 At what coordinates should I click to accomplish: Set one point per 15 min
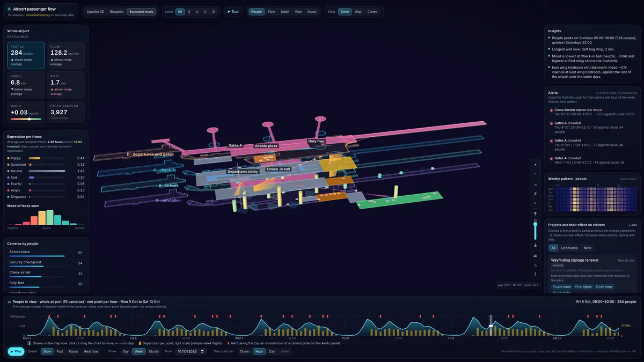[x=245, y=351]
